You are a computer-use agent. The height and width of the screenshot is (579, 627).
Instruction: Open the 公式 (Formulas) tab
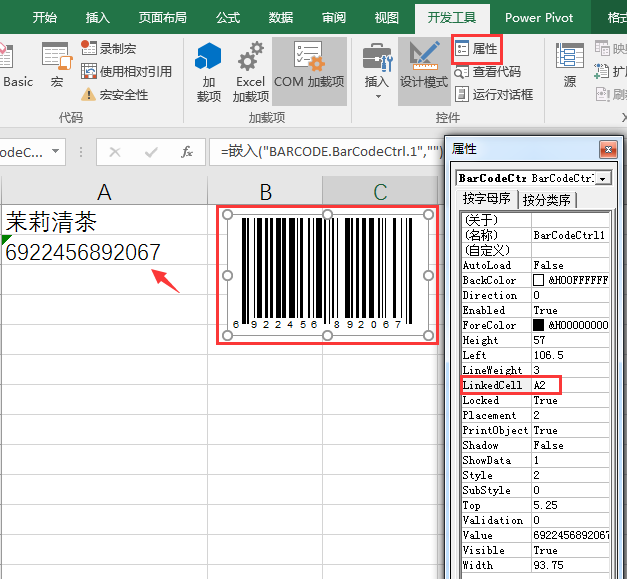[228, 18]
